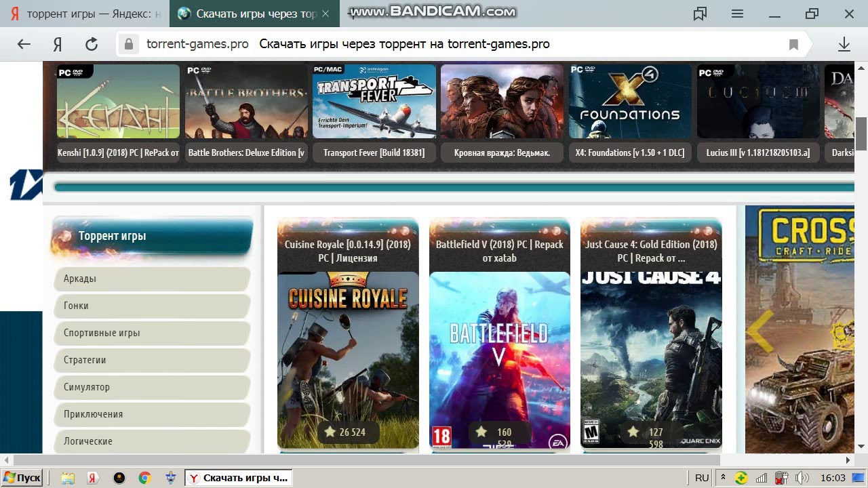The height and width of the screenshot is (488, 868).
Task: Select the 'Скачать игры ч...' taskbar window button
Action: (239, 478)
